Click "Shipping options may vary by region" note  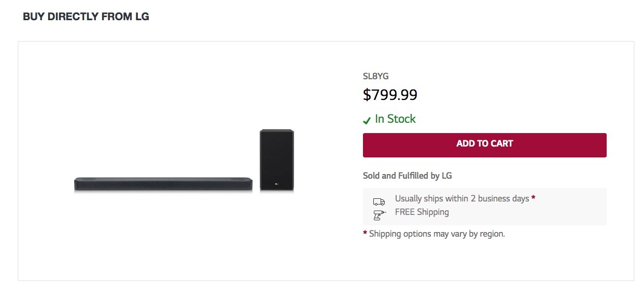pyautogui.click(x=437, y=234)
